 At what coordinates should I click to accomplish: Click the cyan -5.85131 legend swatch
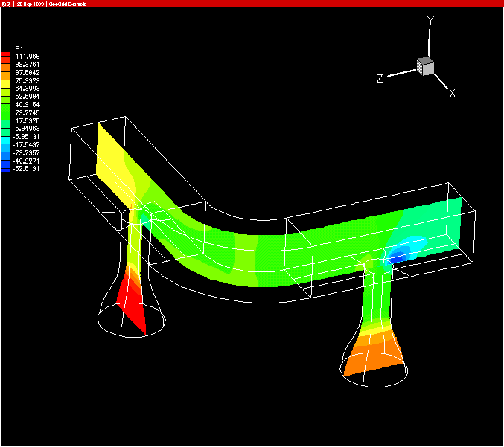(x=6, y=137)
